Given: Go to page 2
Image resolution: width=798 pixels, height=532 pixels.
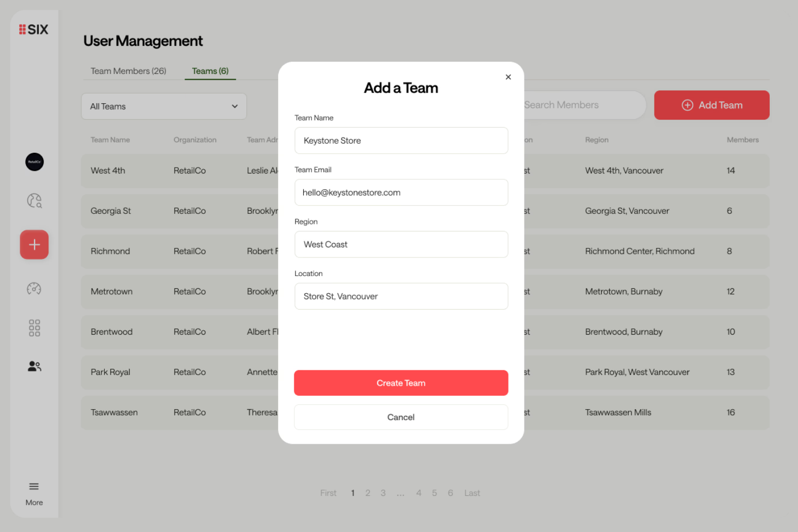Looking at the screenshot, I should (x=368, y=493).
